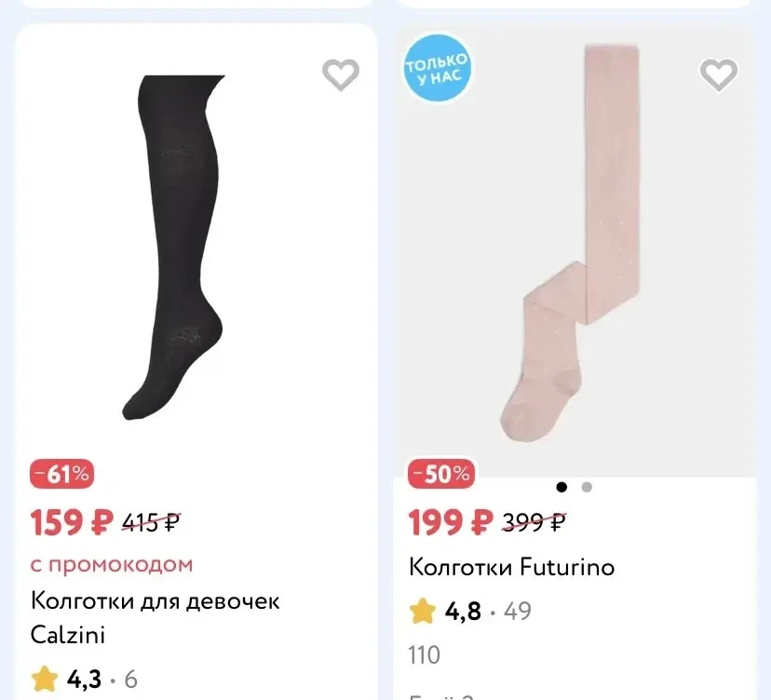Switch to second image carousel dot

click(x=587, y=487)
